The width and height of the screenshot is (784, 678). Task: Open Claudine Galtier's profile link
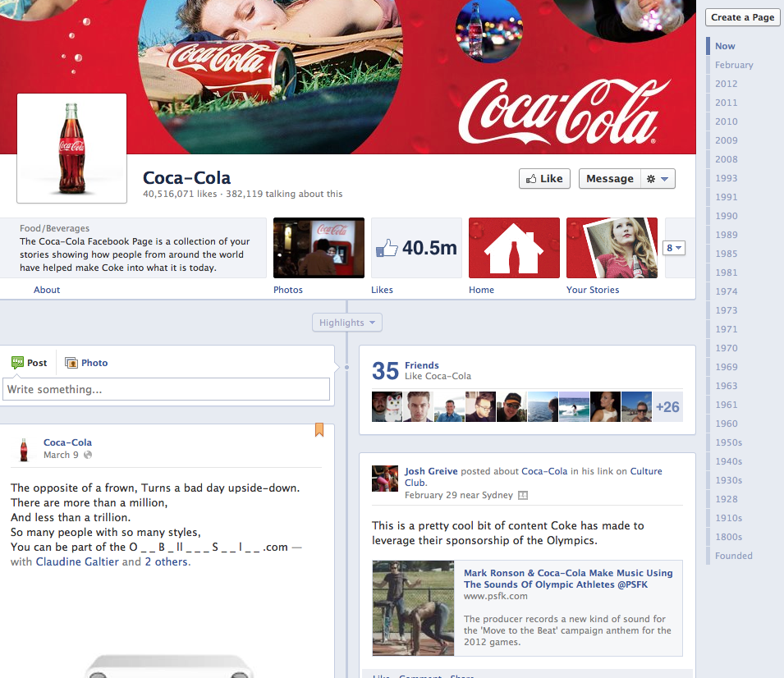pyautogui.click(x=77, y=561)
